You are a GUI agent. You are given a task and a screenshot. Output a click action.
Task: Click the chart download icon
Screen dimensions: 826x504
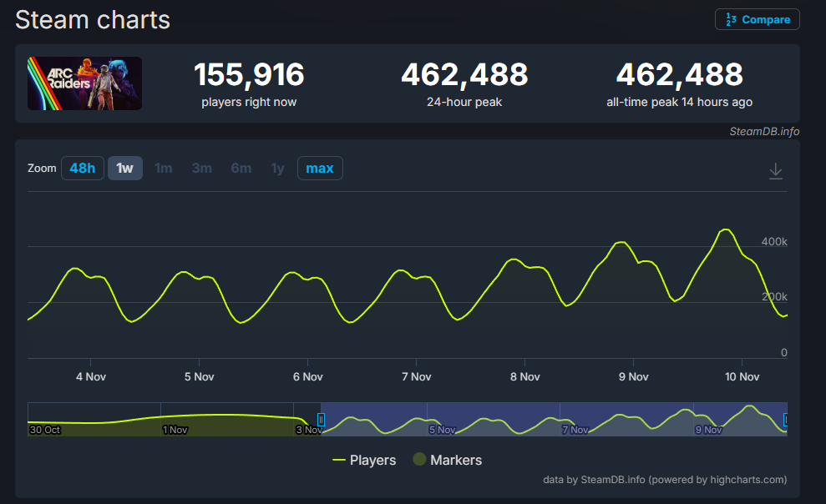775,170
